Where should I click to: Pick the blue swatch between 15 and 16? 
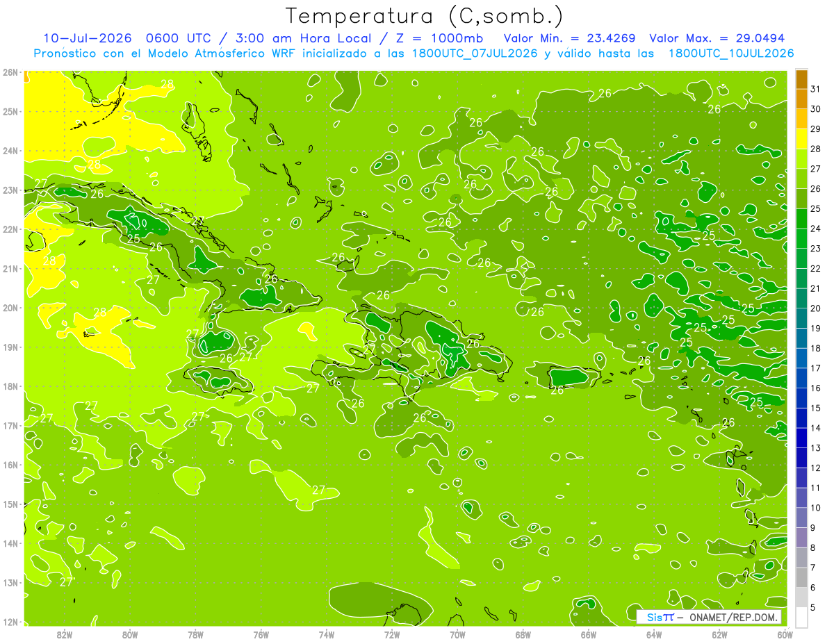[x=801, y=398]
